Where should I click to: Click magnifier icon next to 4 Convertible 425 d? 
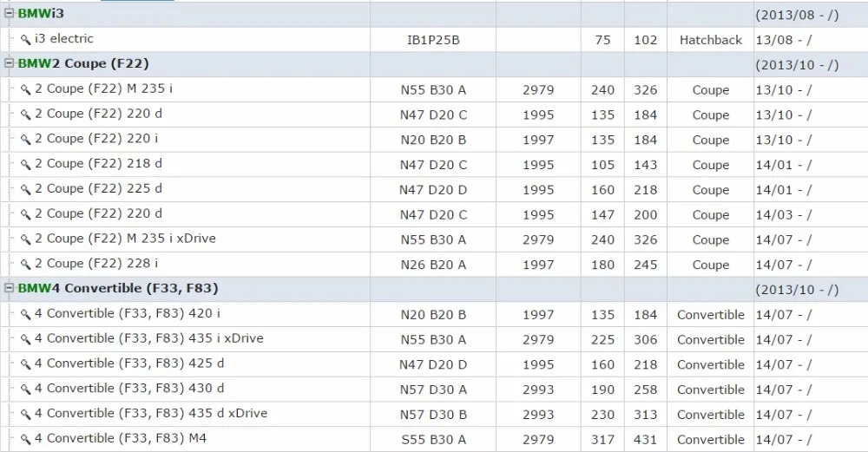25,364
